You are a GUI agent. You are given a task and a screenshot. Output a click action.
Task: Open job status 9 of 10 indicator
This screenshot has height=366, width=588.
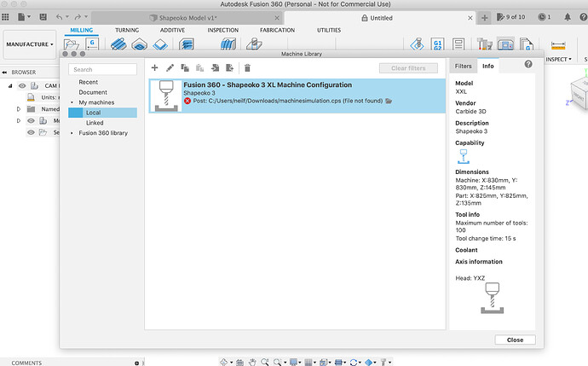pos(510,17)
